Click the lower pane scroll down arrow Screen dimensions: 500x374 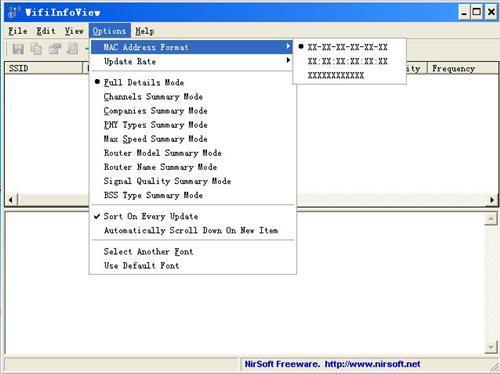[x=491, y=347]
